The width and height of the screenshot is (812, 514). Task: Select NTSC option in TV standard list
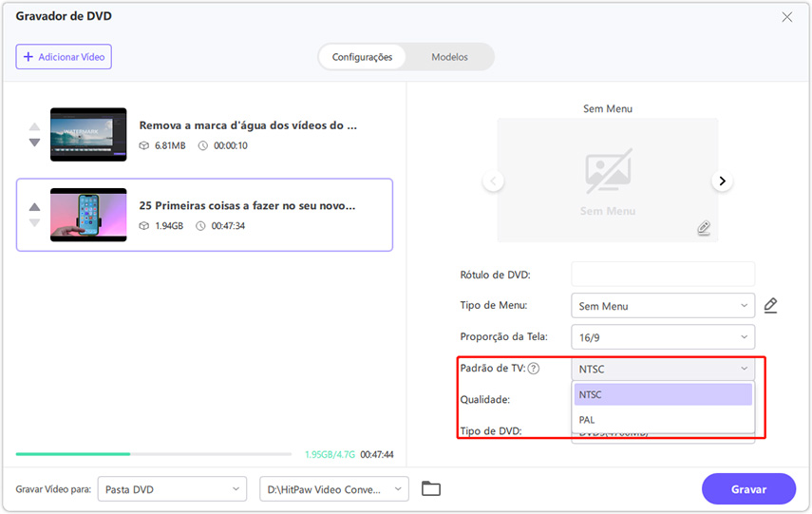pyautogui.click(x=663, y=394)
